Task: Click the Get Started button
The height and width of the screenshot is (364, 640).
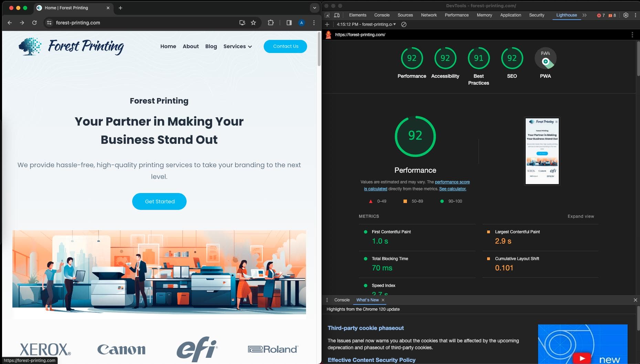Action: pos(159,202)
